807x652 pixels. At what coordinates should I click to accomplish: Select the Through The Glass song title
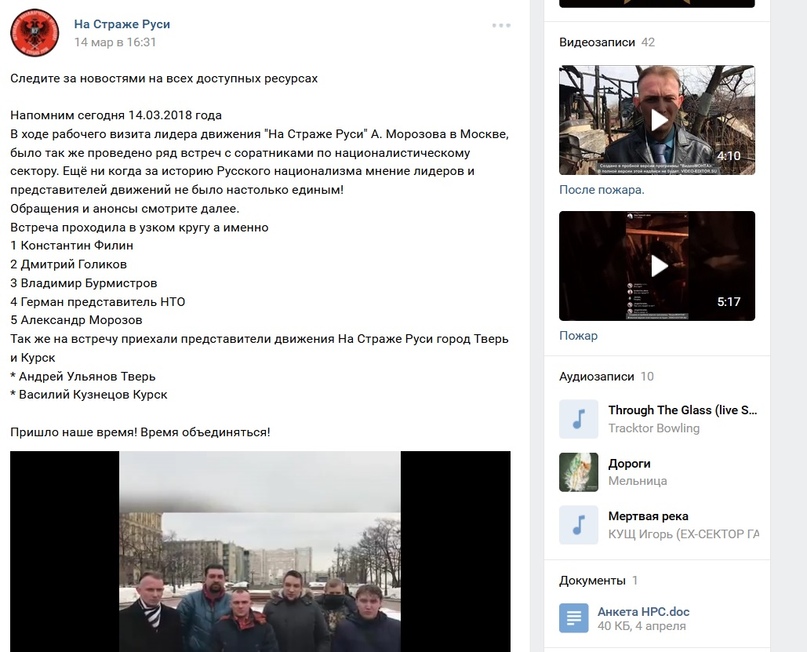pos(682,410)
